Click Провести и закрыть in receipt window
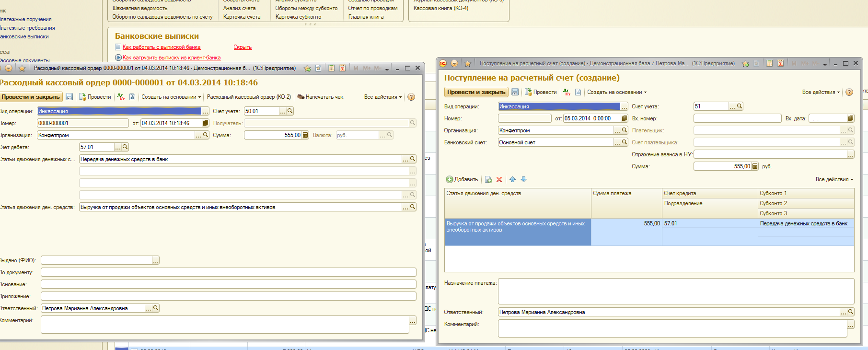 pyautogui.click(x=476, y=92)
